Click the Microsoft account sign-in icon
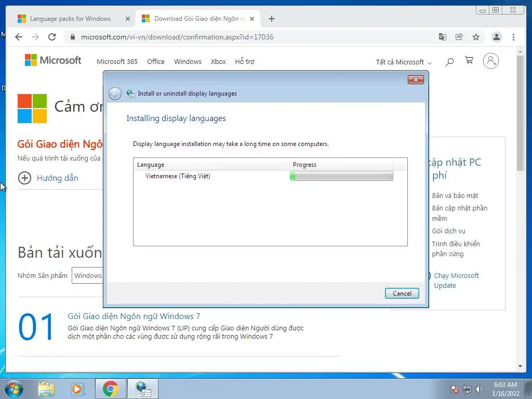Screen dimensions: 532x399 pyautogui.click(x=490, y=61)
